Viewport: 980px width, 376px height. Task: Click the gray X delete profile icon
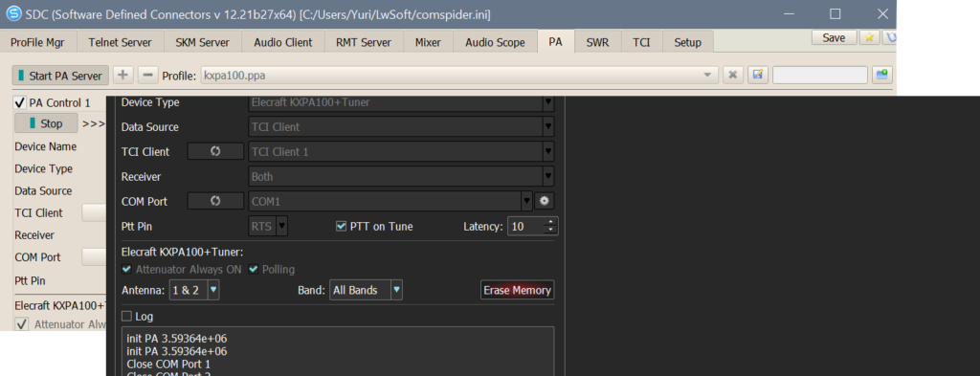(732, 75)
